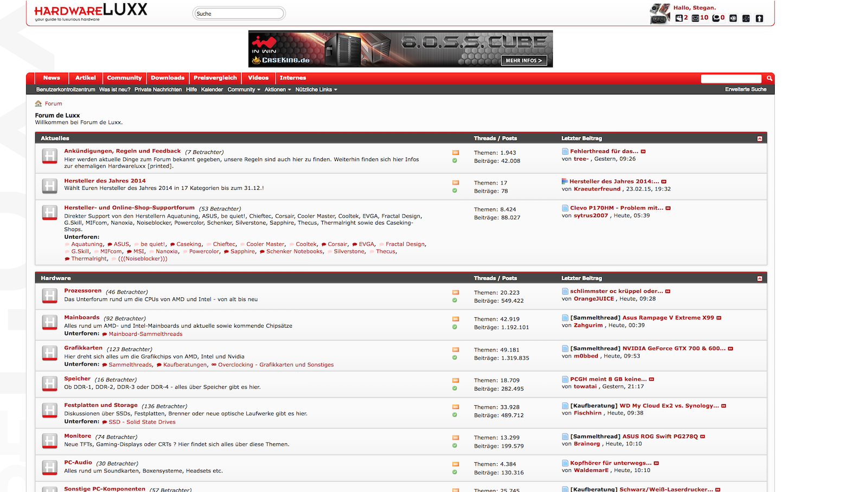Screen dimensions: 868x492
Task: Click Was ist neu? link
Action: point(114,90)
